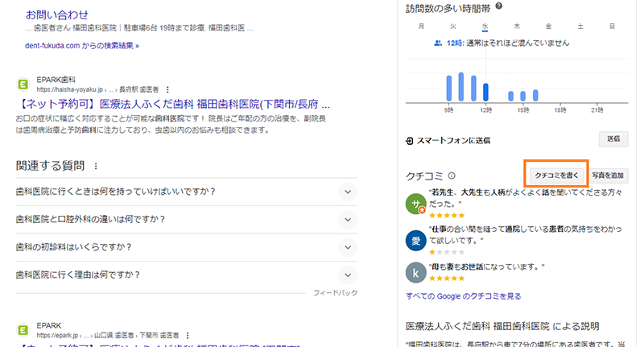Screen dimensions: 644x347
Task: Open help icon beside 訪問数の多い時間帯
Action: [498, 6]
